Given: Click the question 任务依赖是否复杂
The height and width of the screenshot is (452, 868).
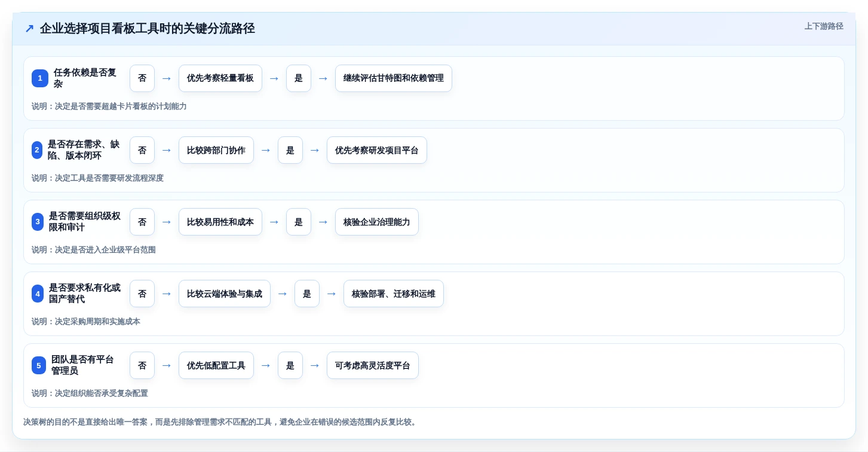Looking at the screenshot, I should click(85, 78).
